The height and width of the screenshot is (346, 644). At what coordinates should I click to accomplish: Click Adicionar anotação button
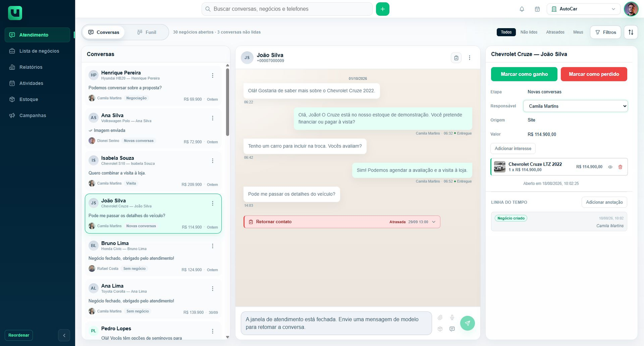604,202
